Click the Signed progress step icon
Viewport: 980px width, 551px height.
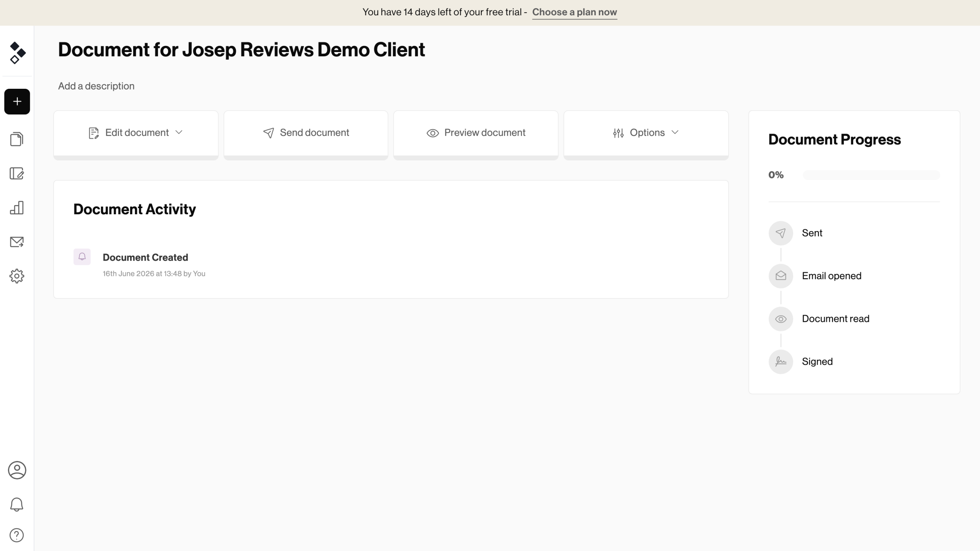tap(781, 362)
